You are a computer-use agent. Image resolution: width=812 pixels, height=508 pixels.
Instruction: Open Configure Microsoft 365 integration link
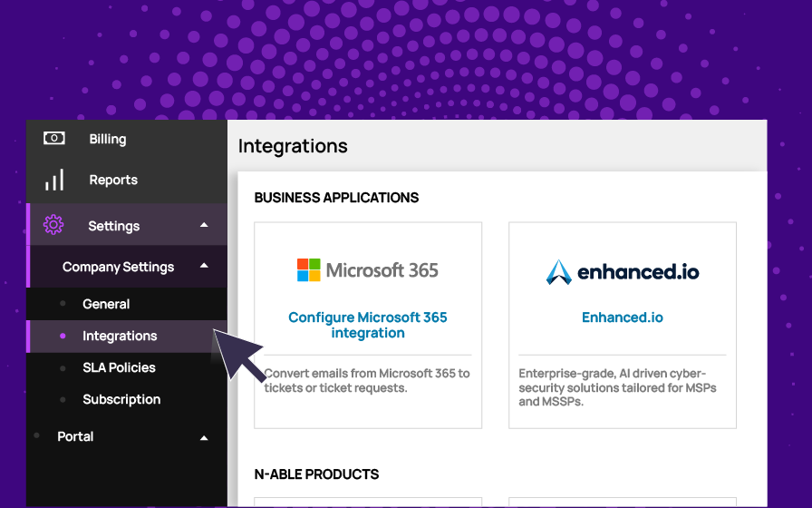click(368, 325)
